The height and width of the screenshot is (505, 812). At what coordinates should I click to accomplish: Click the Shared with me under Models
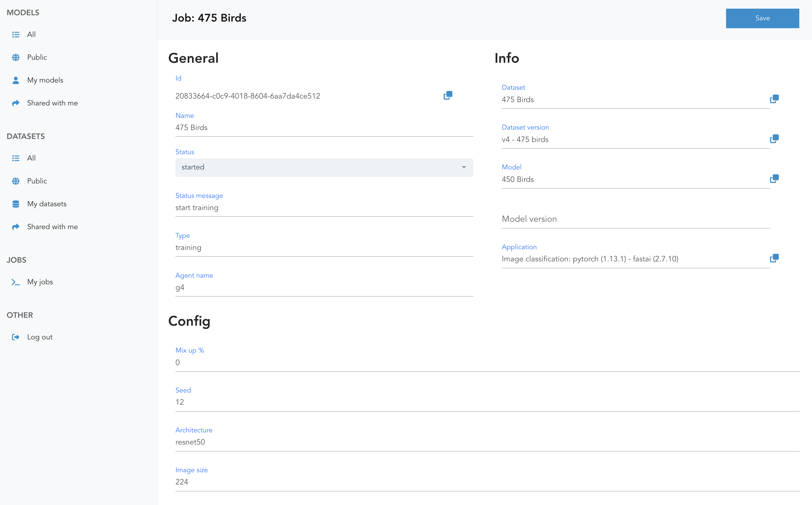pyautogui.click(x=52, y=103)
